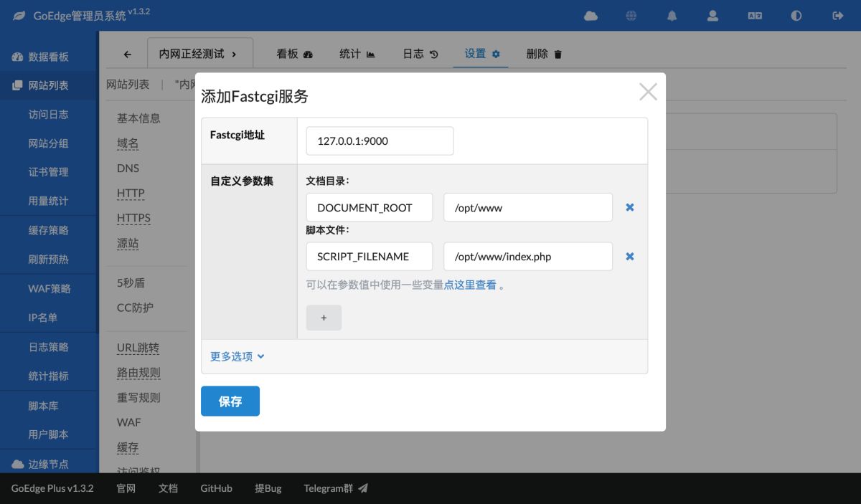
Task: Open WAF策略 sidebar item
Action: tap(49, 288)
